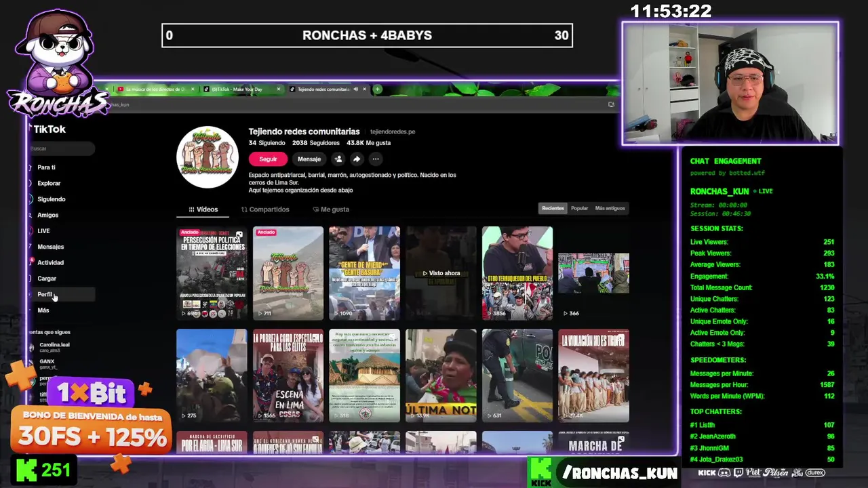868x488 pixels.
Task: Select the Más antiguos sort option
Action: tap(610, 209)
